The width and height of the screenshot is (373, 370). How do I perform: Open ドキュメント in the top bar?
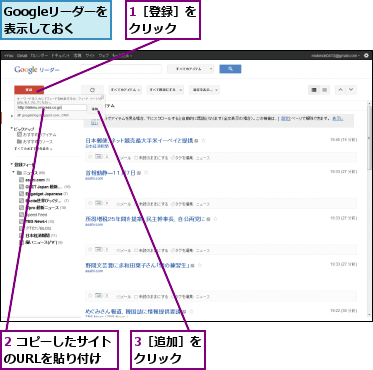pyautogui.click(x=61, y=55)
